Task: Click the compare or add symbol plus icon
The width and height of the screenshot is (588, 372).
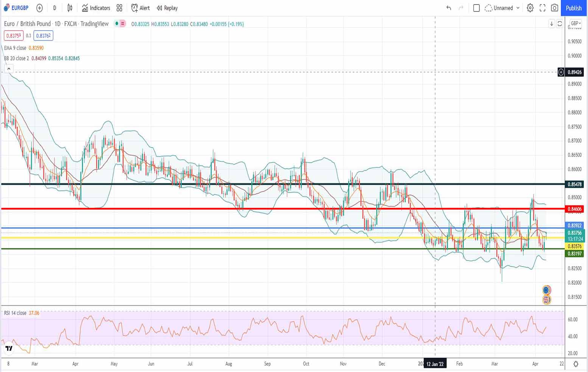Action: [x=39, y=8]
